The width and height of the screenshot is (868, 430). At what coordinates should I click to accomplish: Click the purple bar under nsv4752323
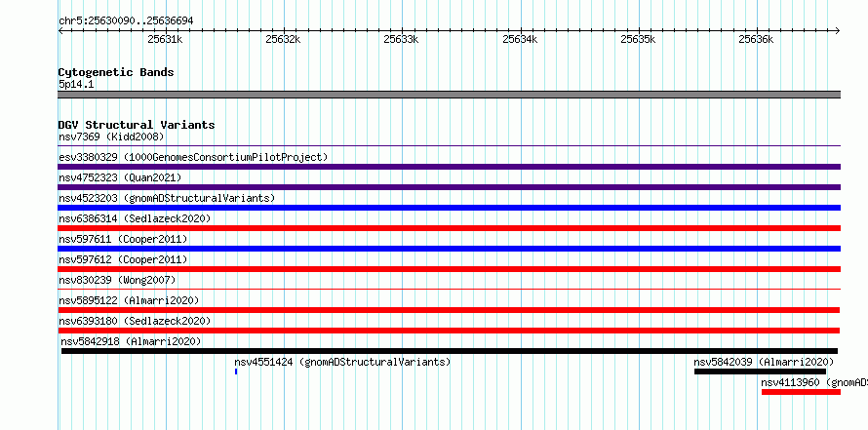449,187
